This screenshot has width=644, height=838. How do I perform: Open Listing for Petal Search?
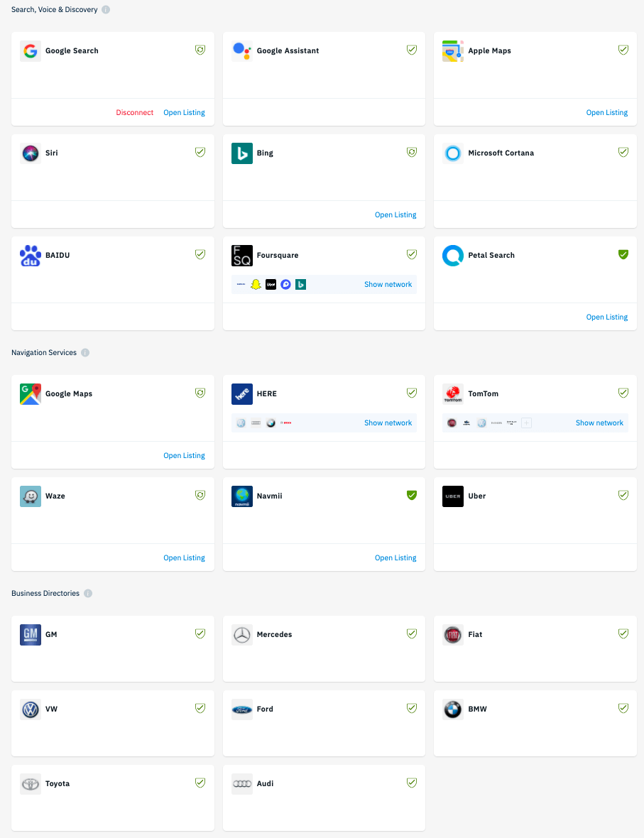pos(606,317)
